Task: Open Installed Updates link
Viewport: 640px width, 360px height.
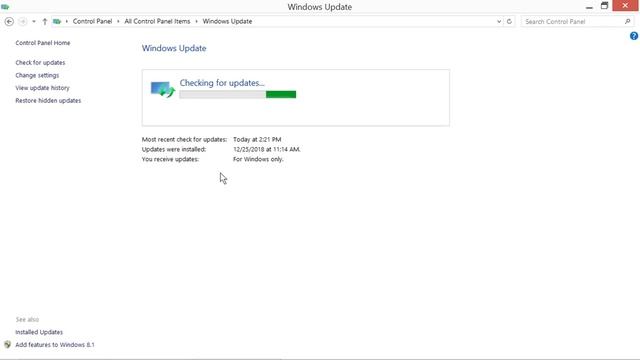Action: 39,332
